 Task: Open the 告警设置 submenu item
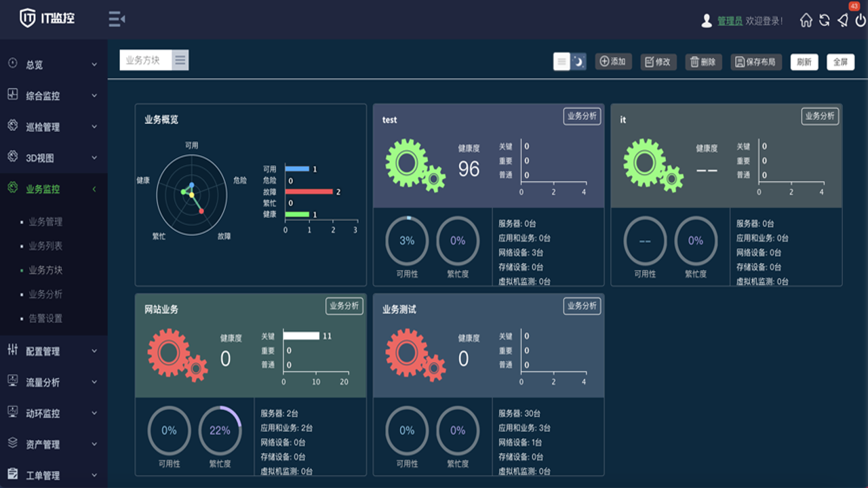point(45,319)
